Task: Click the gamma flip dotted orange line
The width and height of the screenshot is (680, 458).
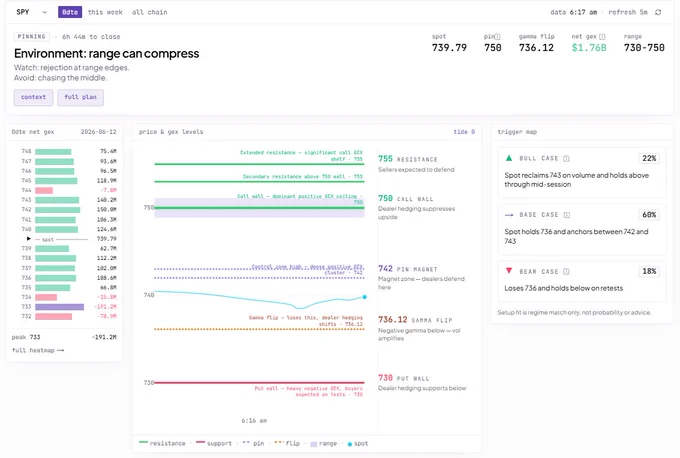Action: [x=259, y=329]
